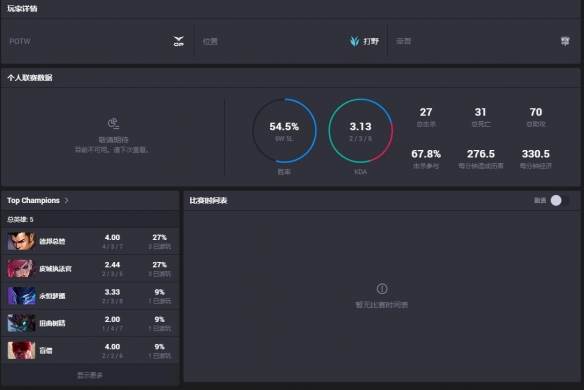Select the blue champion portrait rated 3.33

tap(22, 296)
